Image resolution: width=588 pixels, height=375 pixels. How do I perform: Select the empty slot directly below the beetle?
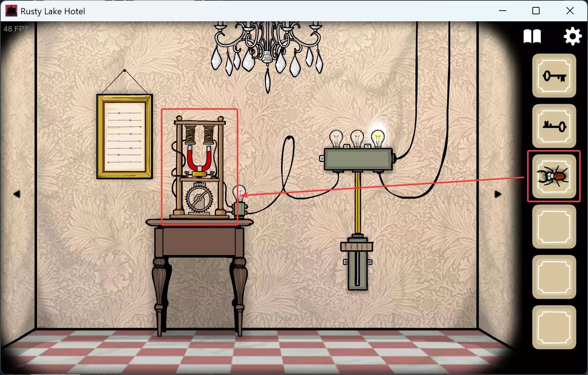point(554,227)
